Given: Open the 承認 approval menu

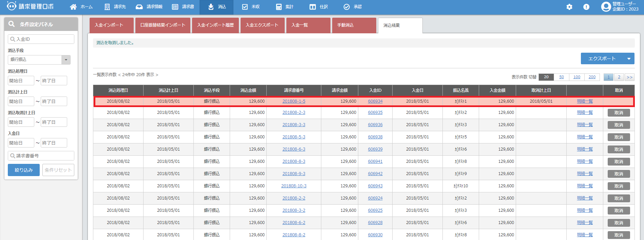Looking at the screenshot, I should [x=353, y=7].
